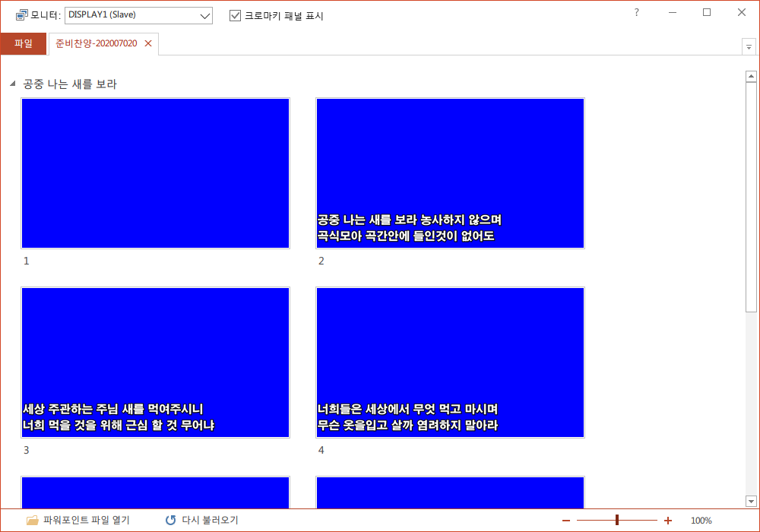Maximize the window

[x=707, y=13]
